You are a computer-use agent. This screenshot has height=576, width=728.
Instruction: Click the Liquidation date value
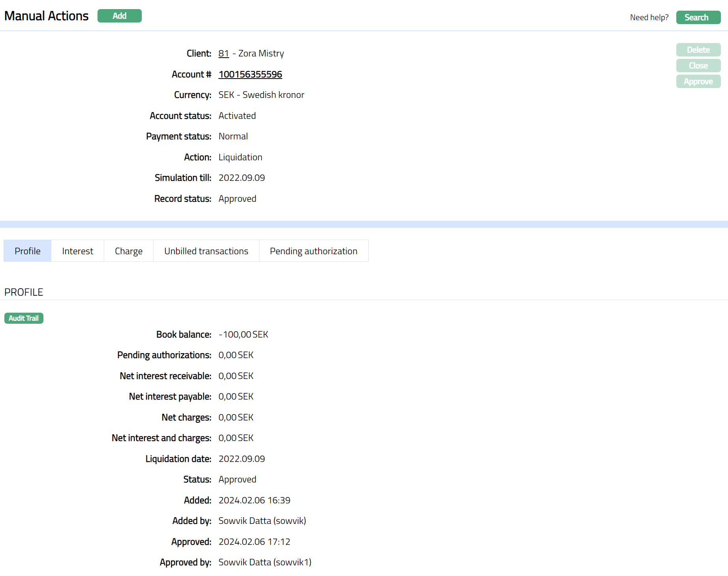pos(242,459)
